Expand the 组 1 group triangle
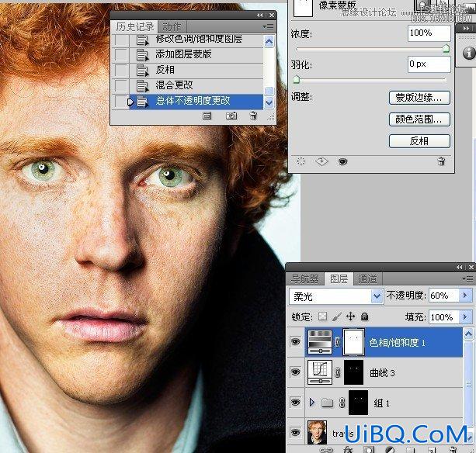The height and width of the screenshot is (453, 476). (311, 403)
